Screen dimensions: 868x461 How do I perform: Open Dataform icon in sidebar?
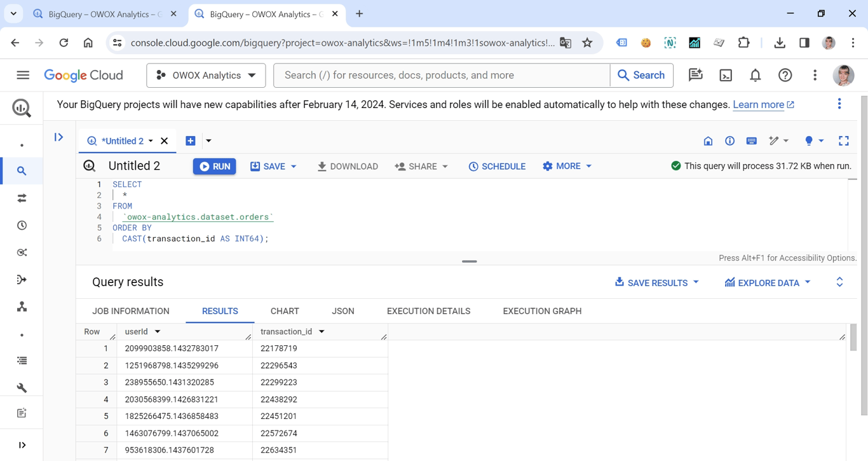click(22, 280)
